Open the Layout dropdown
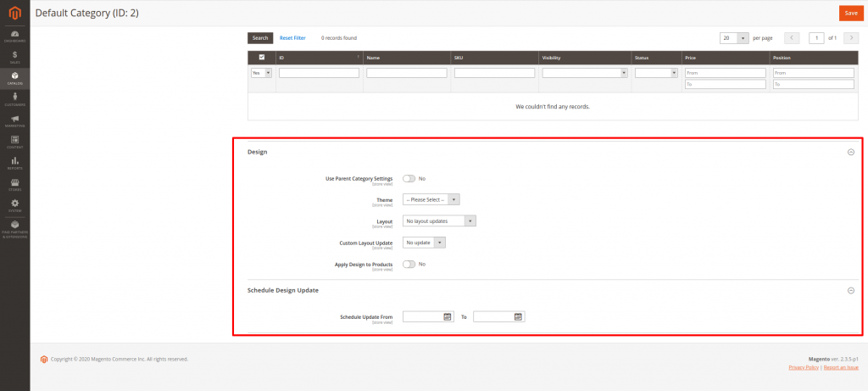868x391 pixels. pos(439,221)
